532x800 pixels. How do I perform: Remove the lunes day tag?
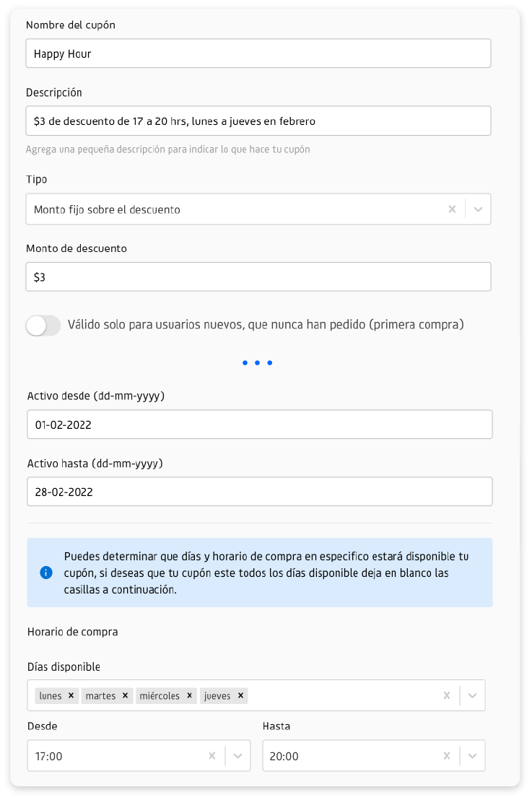71,695
